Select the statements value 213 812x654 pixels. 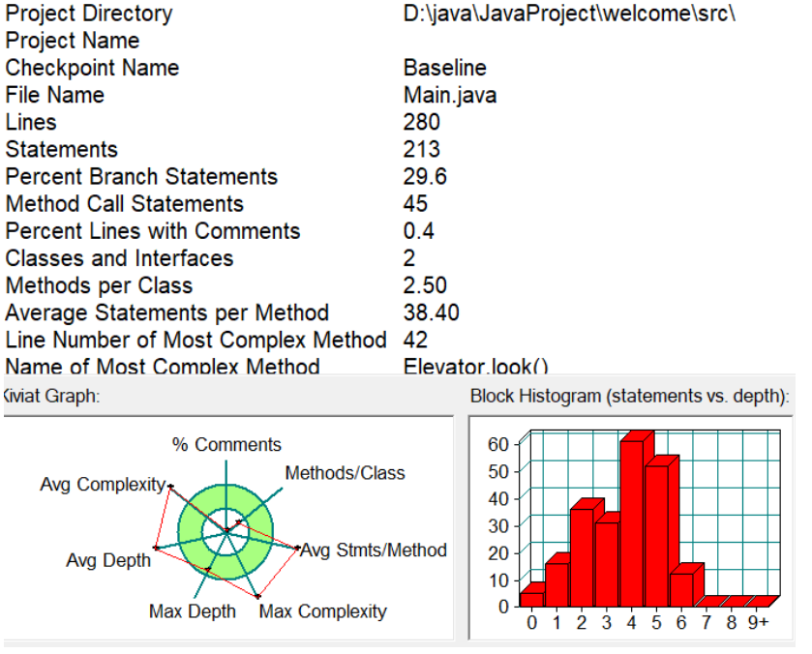click(422, 150)
